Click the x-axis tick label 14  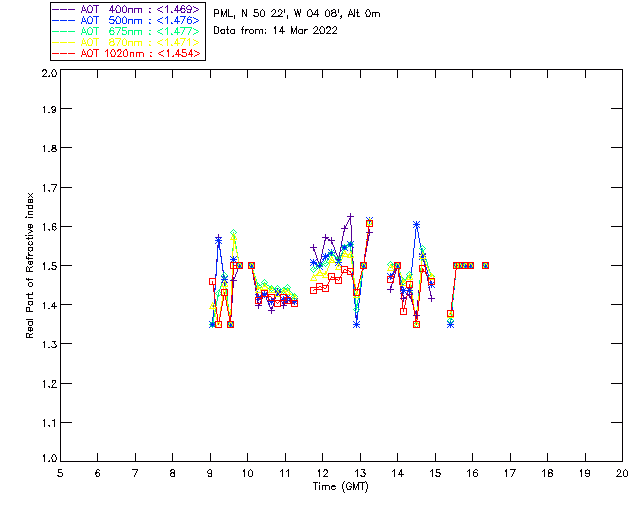(398, 473)
